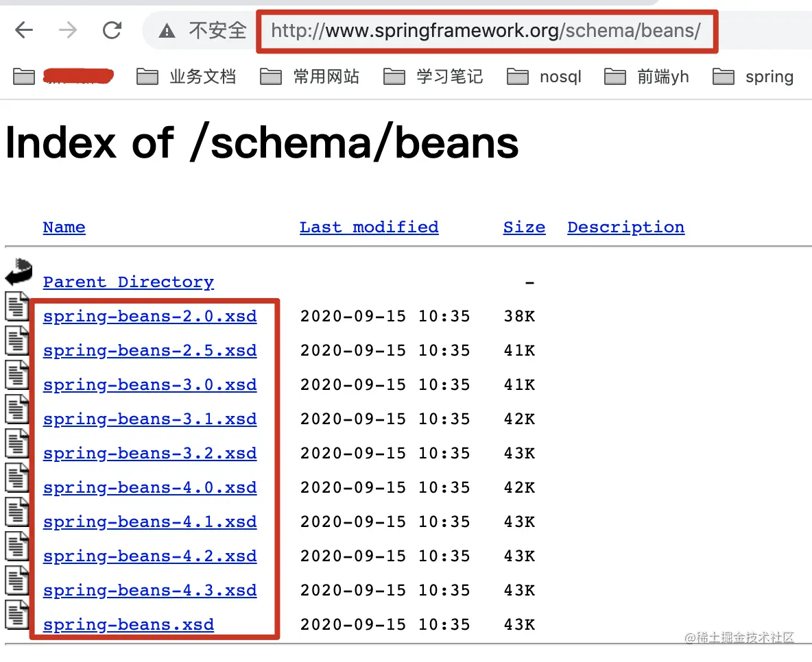Image resolution: width=812 pixels, height=662 pixels.
Task: Open the 常用网站 bookmark folder
Action: (x=310, y=77)
